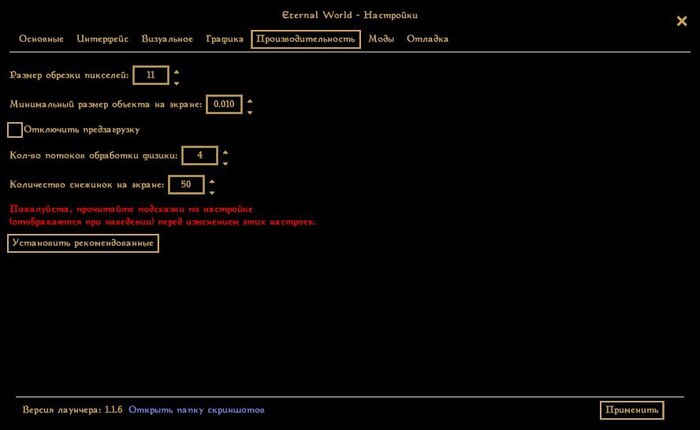Decrease Количество снежинок на экране
Screen dimensions: 700x430
212,192
